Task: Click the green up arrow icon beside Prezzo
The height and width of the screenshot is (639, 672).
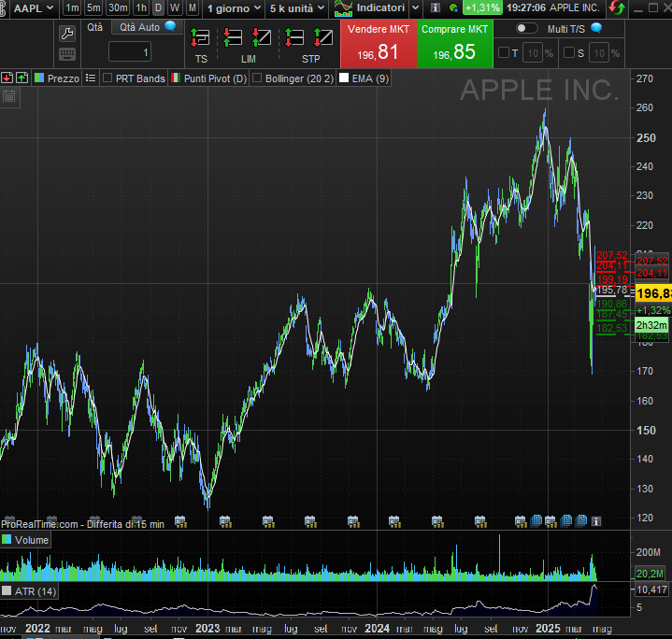Action: 21,78
